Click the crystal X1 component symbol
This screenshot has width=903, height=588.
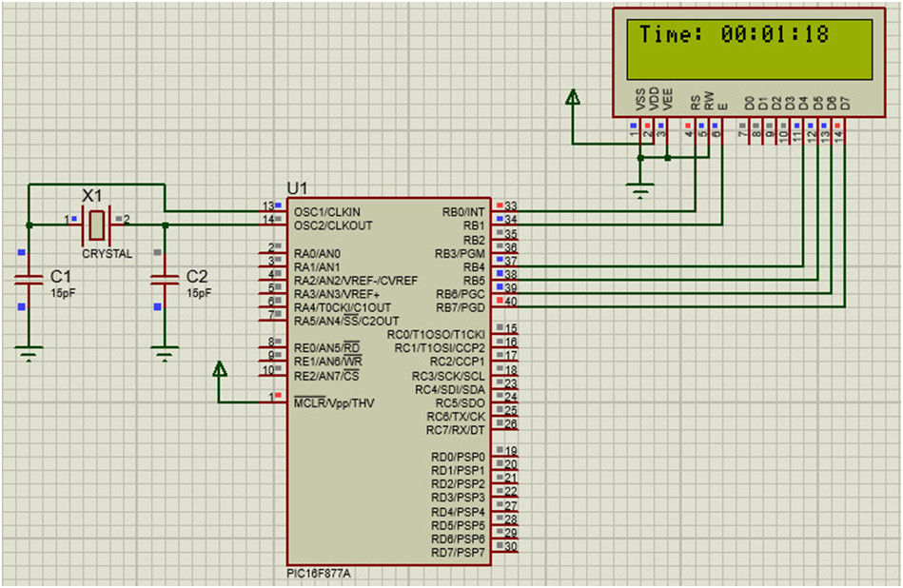[x=95, y=225]
